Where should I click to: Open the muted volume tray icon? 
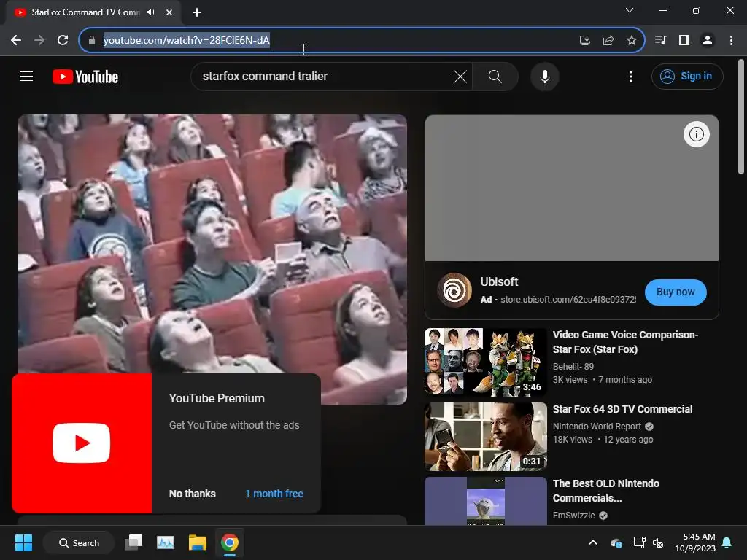click(x=658, y=542)
